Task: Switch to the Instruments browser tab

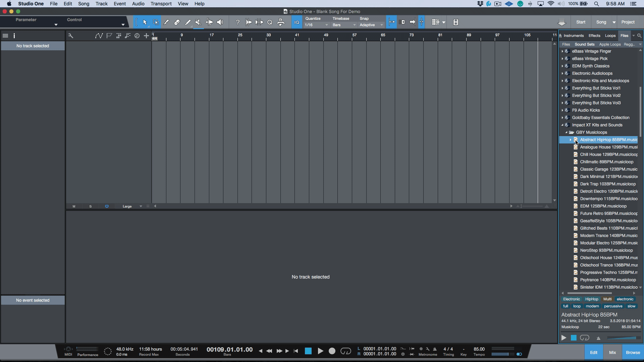Action: pos(574,36)
